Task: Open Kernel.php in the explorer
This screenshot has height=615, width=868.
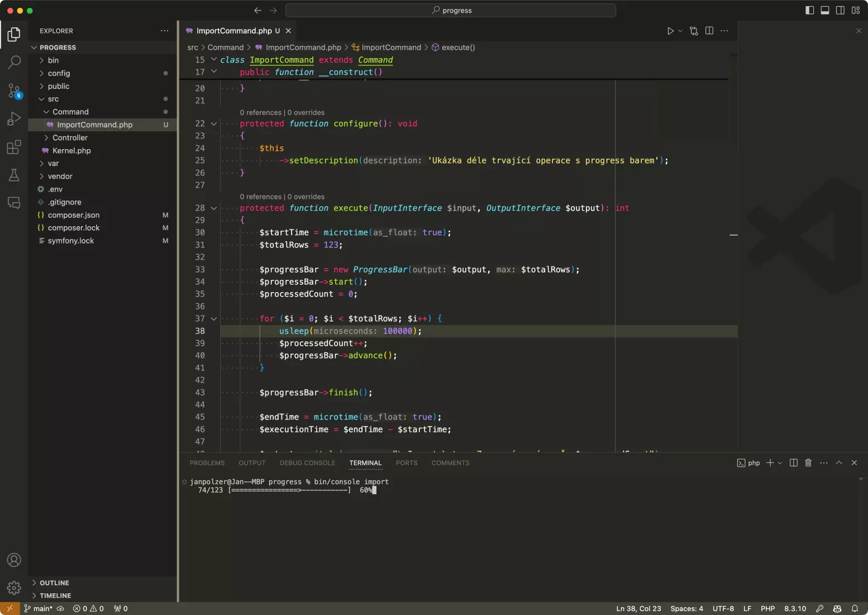Action: coord(103,150)
